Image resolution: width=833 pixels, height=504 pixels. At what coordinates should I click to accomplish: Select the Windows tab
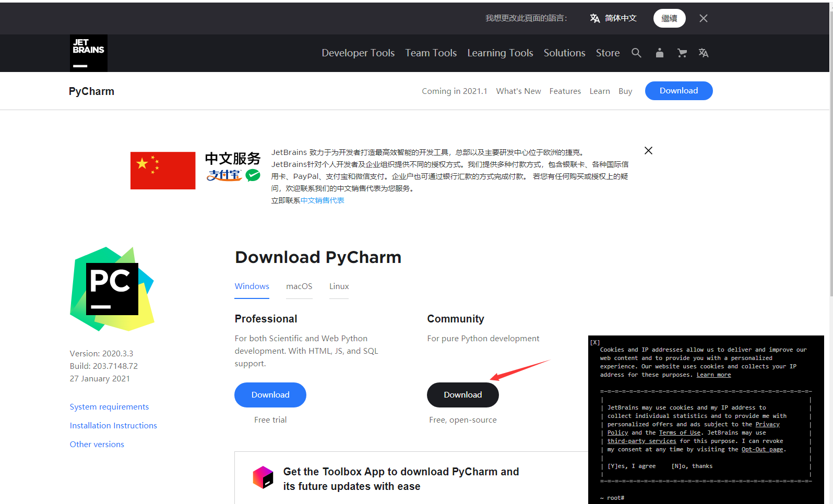click(x=252, y=286)
